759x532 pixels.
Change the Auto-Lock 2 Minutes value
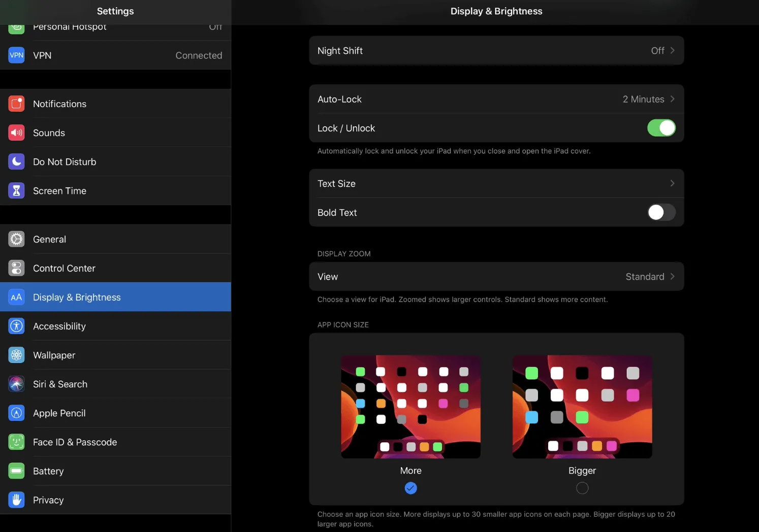click(643, 99)
